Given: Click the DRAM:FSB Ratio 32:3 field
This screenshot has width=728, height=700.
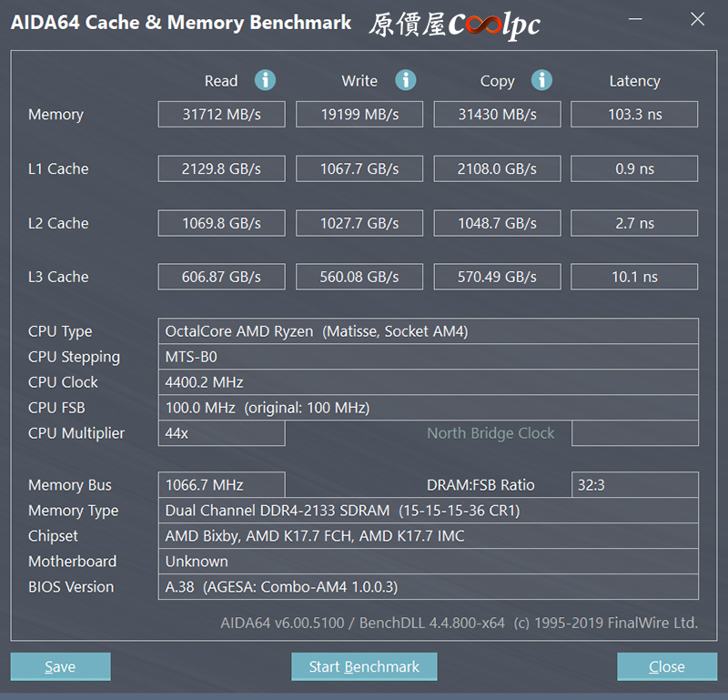Looking at the screenshot, I should click(635, 485).
